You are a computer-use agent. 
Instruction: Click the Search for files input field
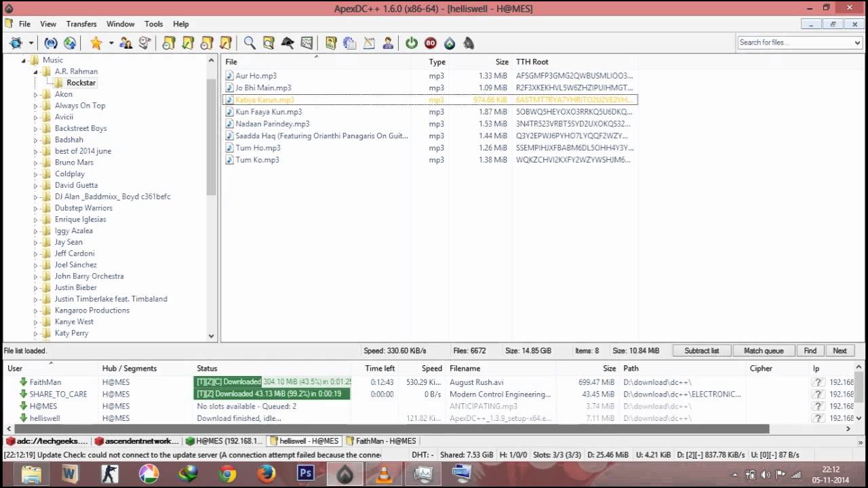[x=794, y=43]
